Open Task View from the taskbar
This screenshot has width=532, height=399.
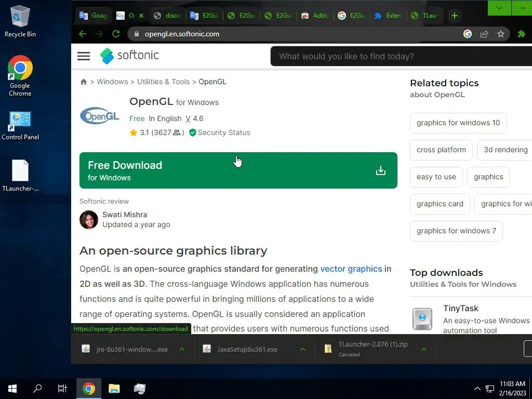coord(62,389)
